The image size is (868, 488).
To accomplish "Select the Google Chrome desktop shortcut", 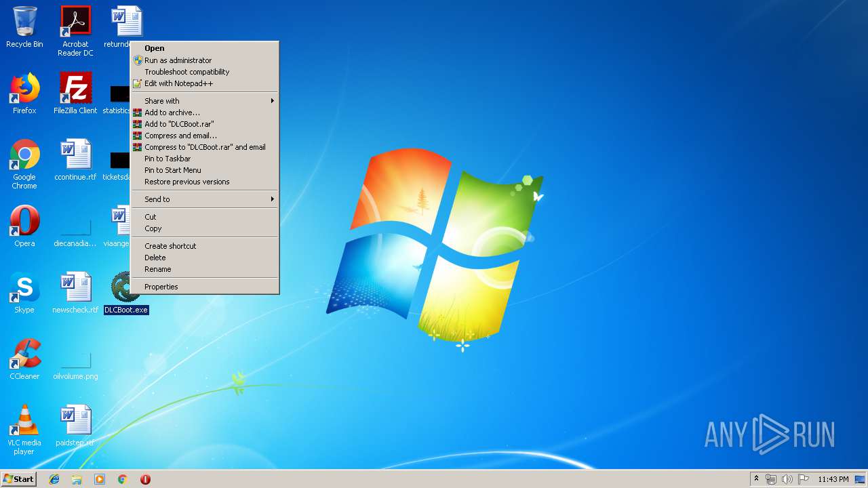I will point(24,164).
